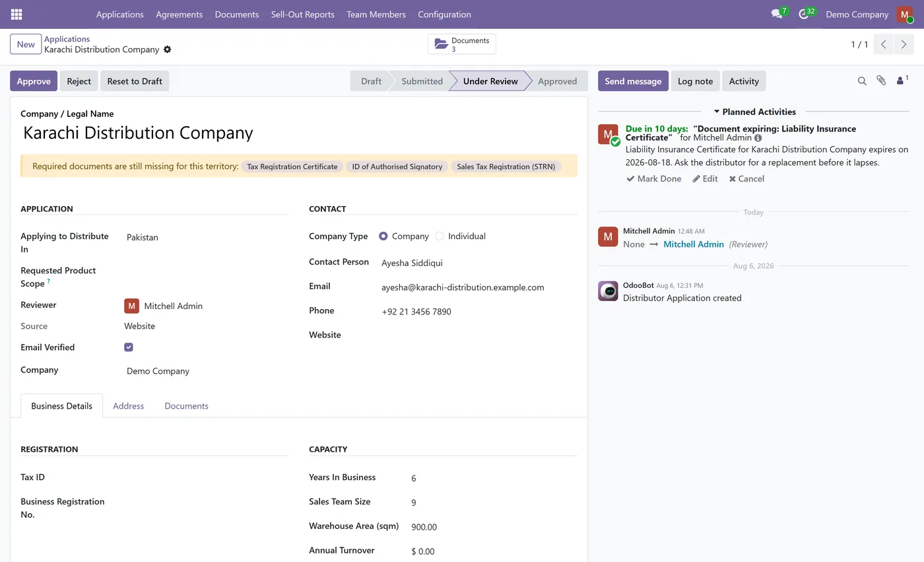Reject the application
The image size is (924, 562).
coord(79,81)
